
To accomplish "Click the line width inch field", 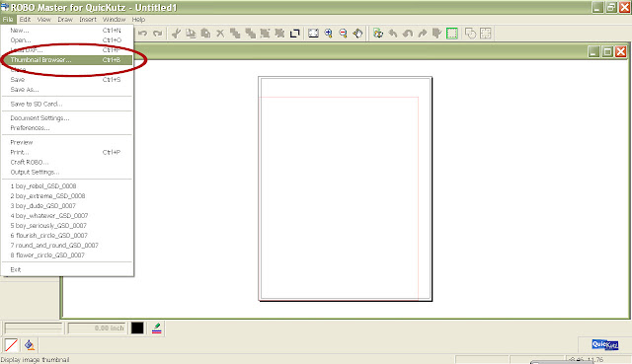I will pyautogui.click(x=97, y=328).
